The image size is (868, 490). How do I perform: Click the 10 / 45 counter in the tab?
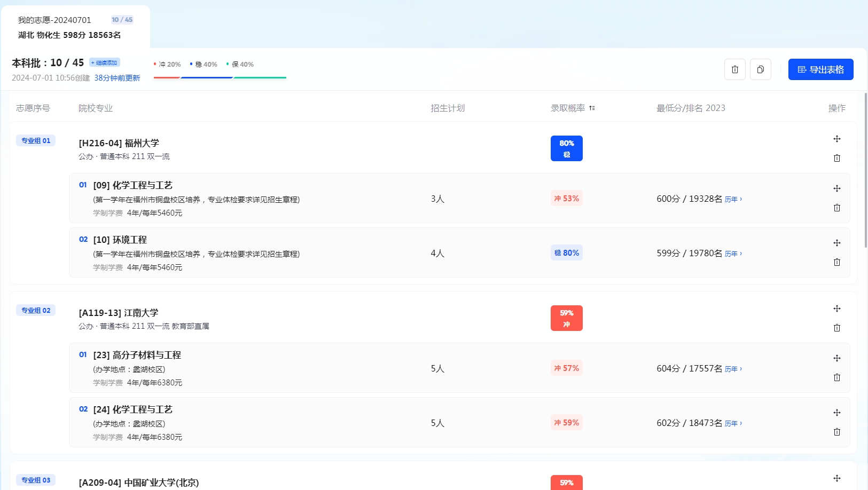(x=122, y=20)
